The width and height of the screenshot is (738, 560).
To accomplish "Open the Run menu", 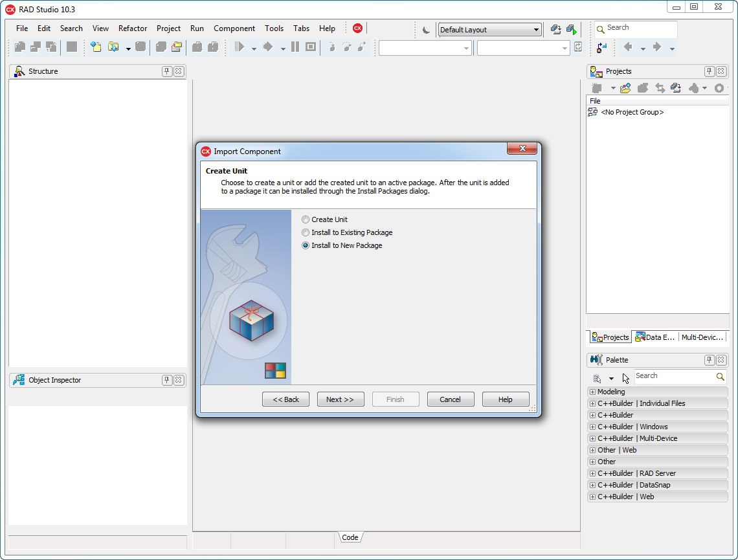I will (197, 28).
